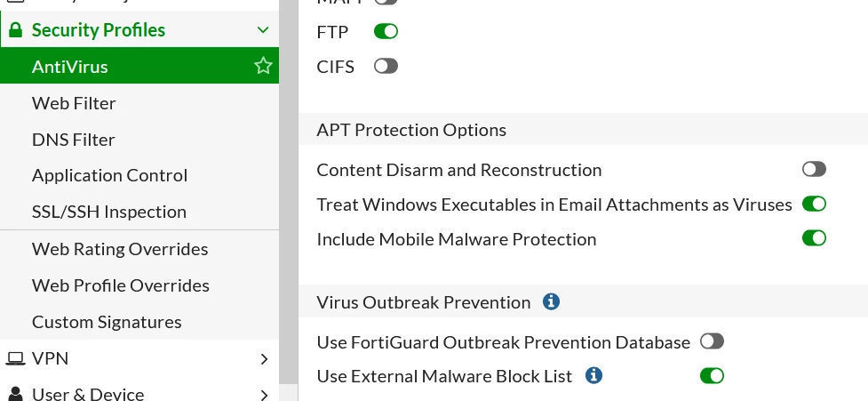Screen dimensions: 868x401
Task: Disable Include Mobile Malware Protection toggle
Action: [814, 238]
